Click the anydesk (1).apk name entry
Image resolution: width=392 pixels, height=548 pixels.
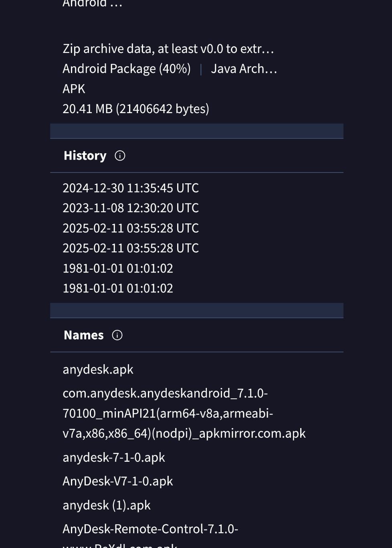pyautogui.click(x=107, y=505)
